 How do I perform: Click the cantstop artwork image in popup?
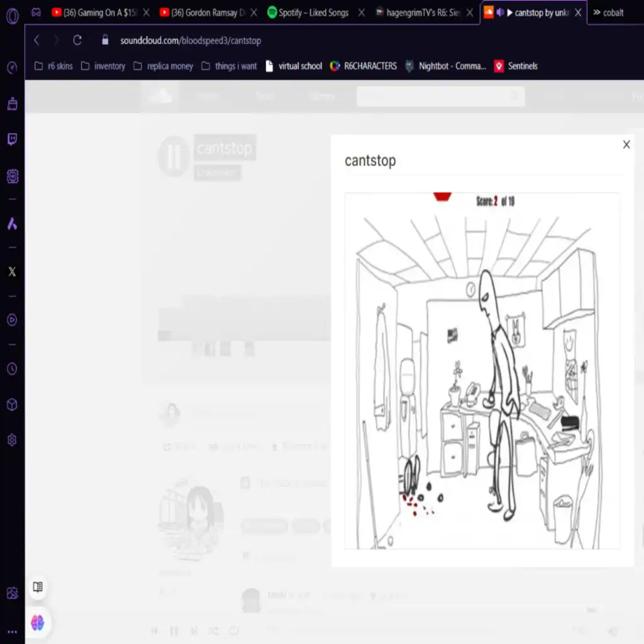[482, 370]
